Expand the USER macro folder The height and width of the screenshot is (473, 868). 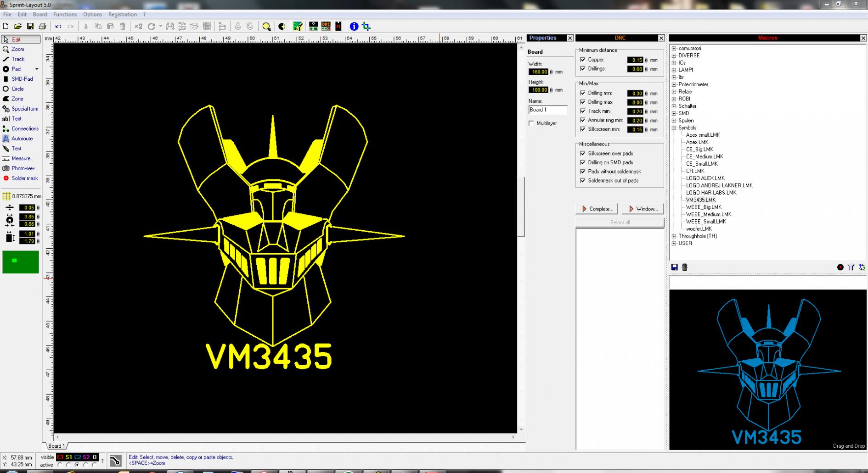click(674, 244)
